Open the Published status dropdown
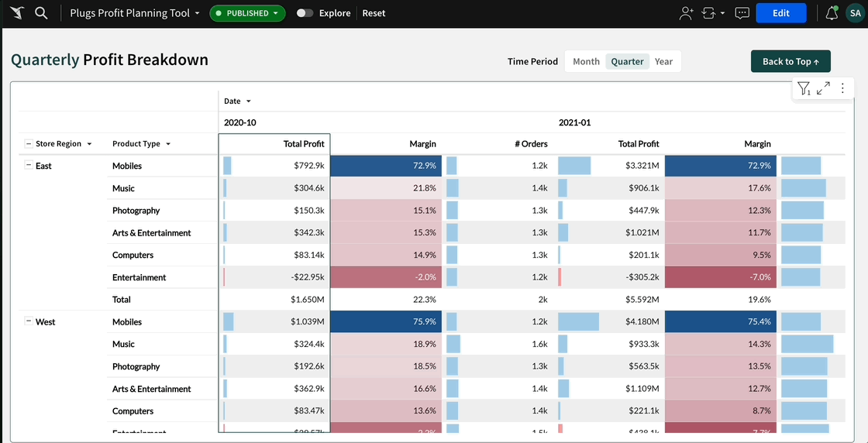This screenshot has height=443, width=868. tap(247, 13)
